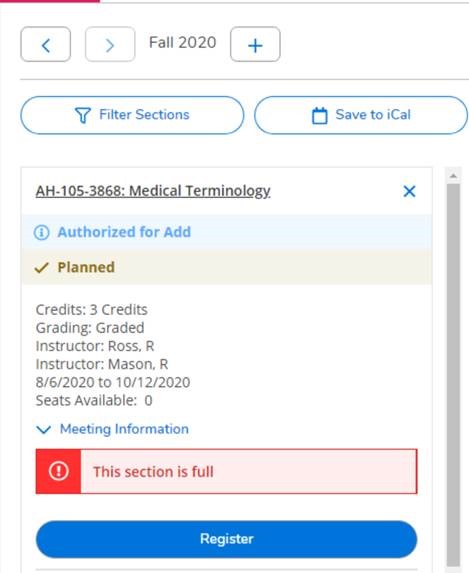Advance to the next term with right arrow

tap(110, 44)
